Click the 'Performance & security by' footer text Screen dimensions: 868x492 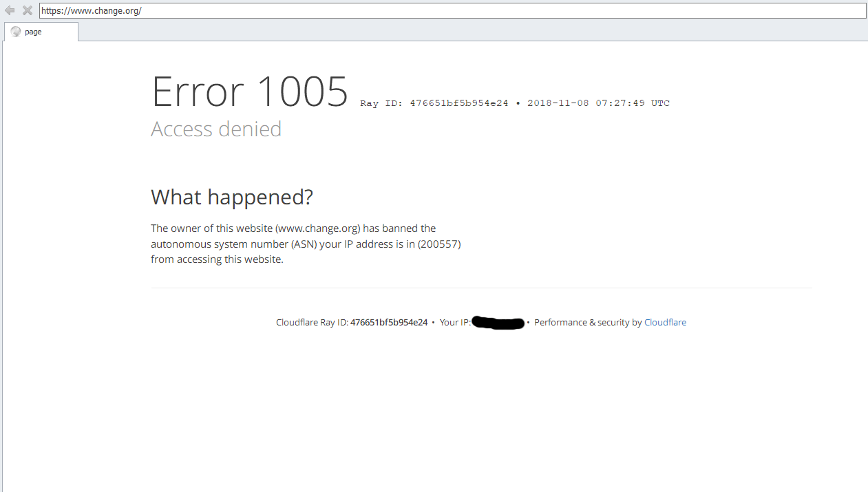tap(588, 322)
